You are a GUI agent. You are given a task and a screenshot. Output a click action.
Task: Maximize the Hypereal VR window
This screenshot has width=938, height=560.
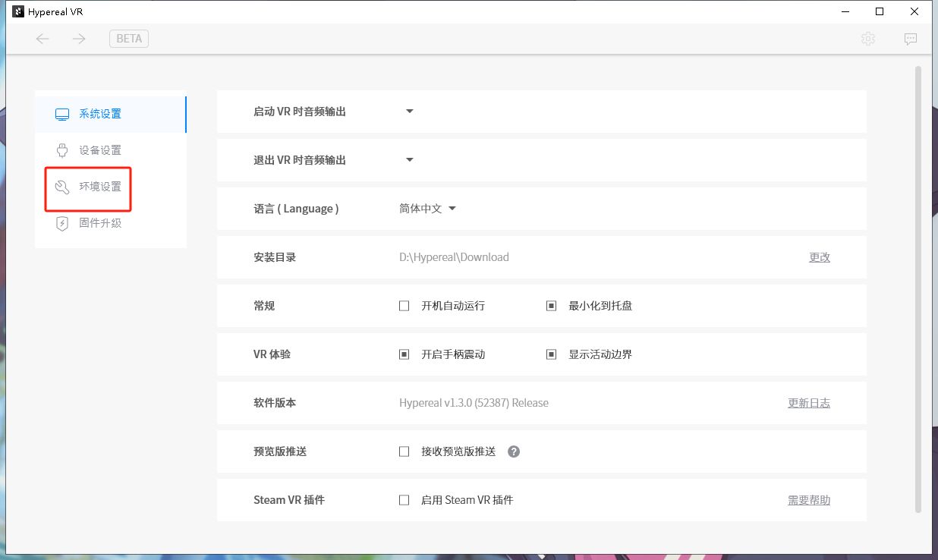(x=880, y=11)
